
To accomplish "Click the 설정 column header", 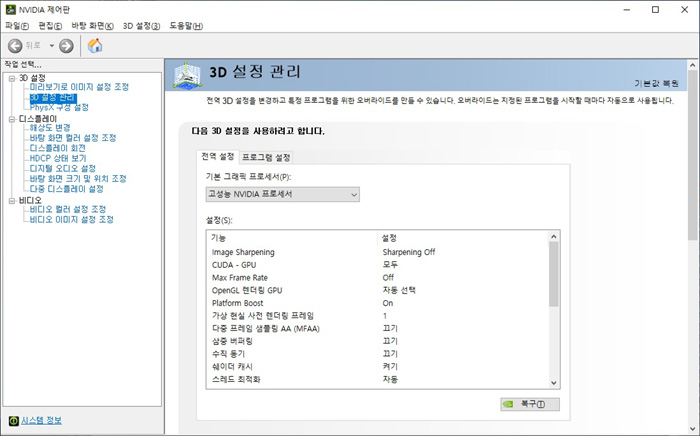I will (463, 238).
